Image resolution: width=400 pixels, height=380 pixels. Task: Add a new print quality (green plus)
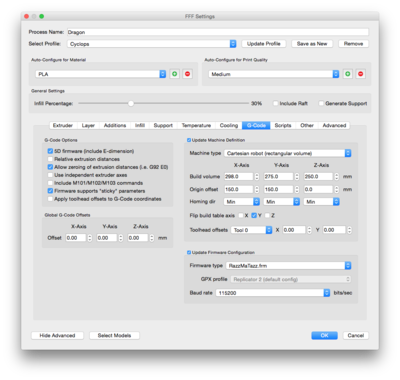(348, 74)
